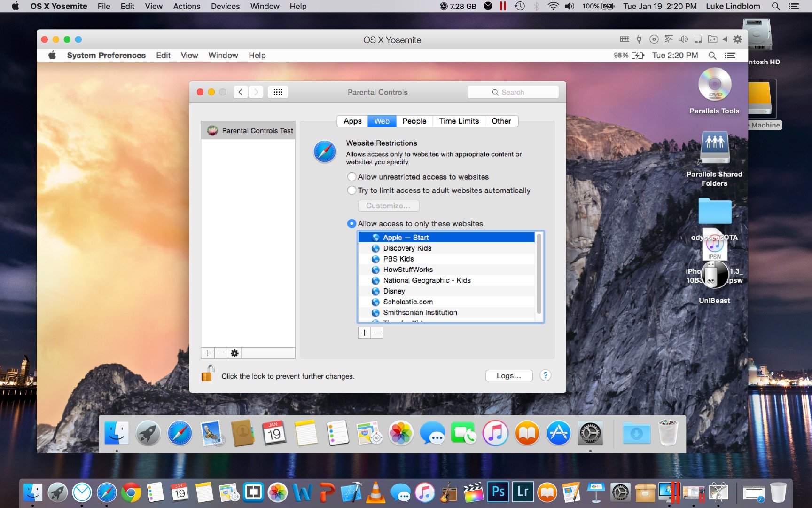Viewport: 812px width, 508px height.
Task: Switch to the Apps tab
Action: pyautogui.click(x=352, y=121)
